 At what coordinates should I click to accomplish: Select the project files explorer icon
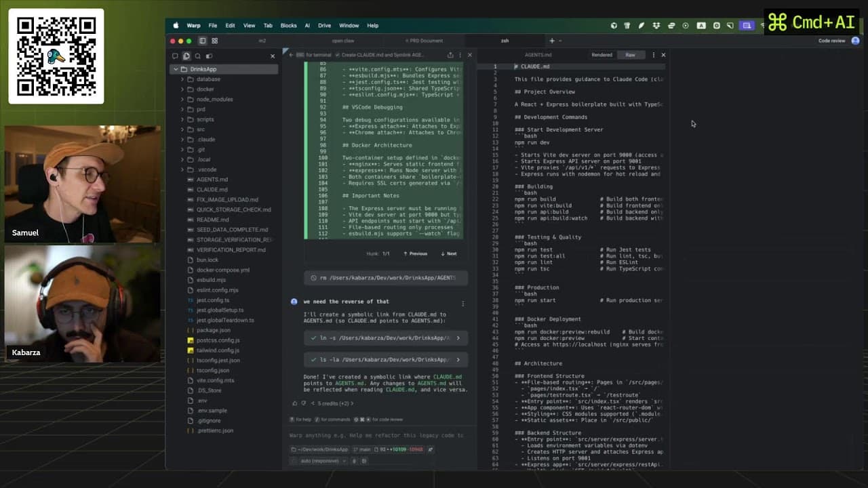click(186, 56)
